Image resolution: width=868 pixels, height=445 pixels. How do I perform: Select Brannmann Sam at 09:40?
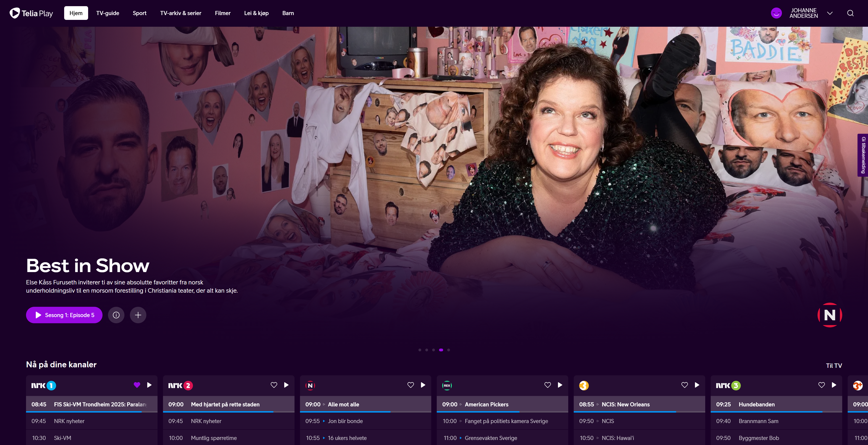776,421
